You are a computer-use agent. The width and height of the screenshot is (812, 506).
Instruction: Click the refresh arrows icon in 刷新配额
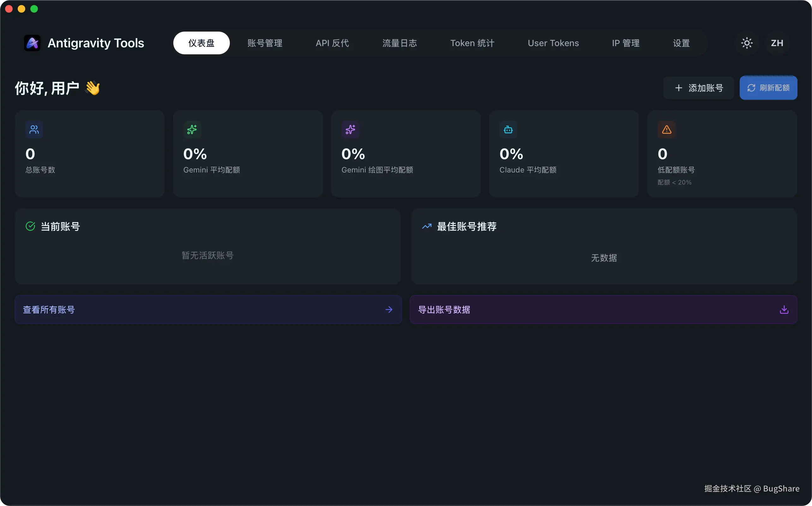tap(751, 88)
